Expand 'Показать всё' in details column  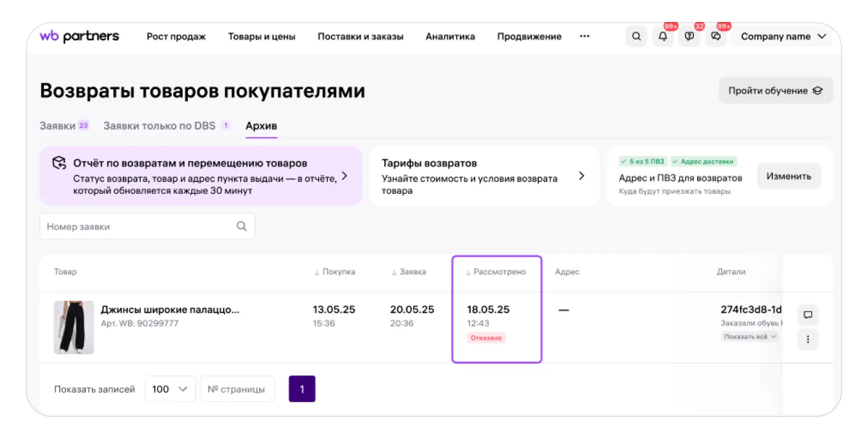pyautogui.click(x=750, y=336)
